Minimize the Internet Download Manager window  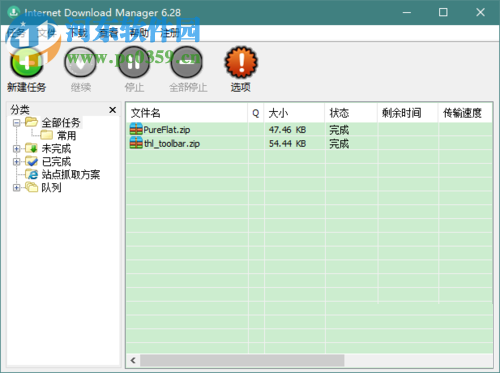click(407, 12)
